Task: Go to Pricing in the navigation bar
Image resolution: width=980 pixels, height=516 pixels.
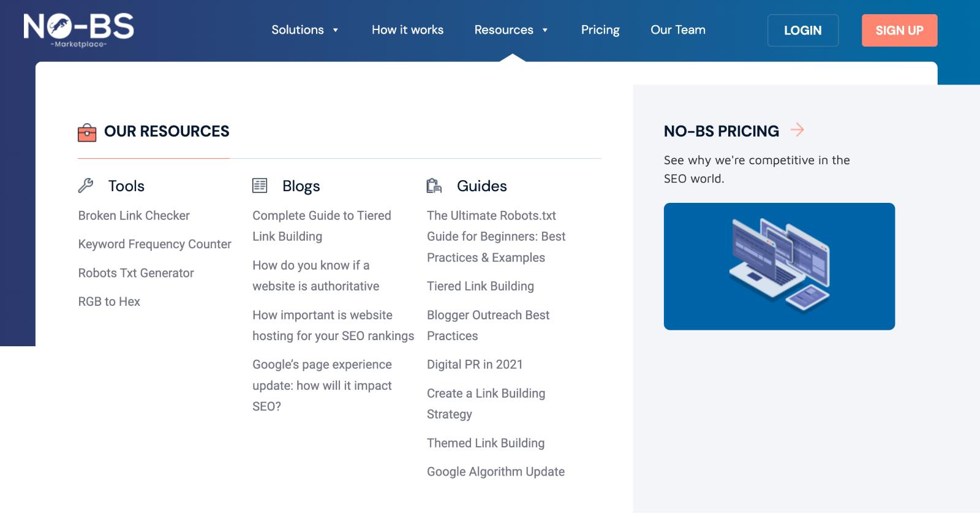Action: [x=600, y=30]
